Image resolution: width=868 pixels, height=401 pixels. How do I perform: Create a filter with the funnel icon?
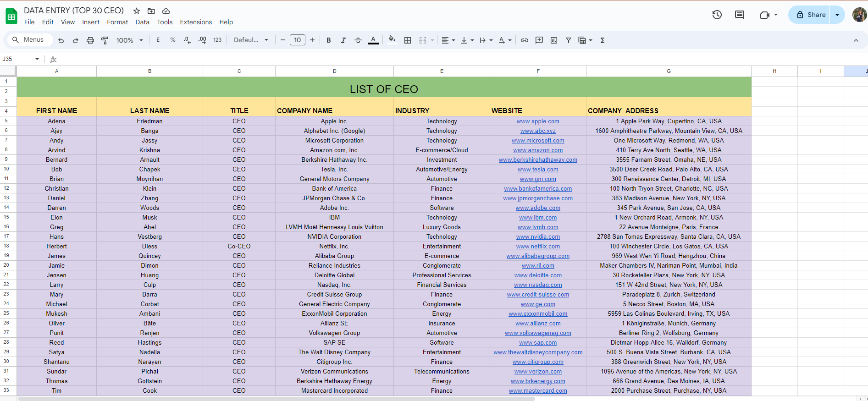569,40
